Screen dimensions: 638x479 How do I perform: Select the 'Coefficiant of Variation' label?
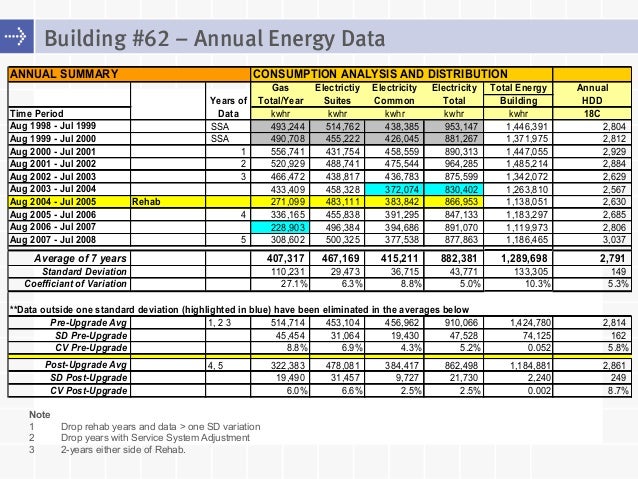click(x=75, y=284)
